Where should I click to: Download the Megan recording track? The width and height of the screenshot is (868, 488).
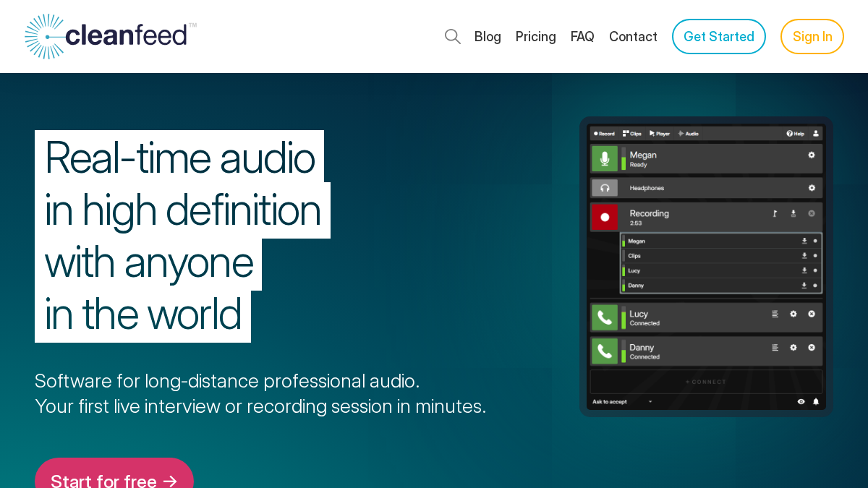[x=804, y=241]
